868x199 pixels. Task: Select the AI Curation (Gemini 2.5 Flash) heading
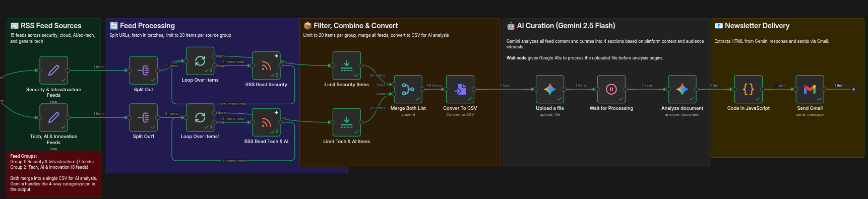click(x=561, y=26)
